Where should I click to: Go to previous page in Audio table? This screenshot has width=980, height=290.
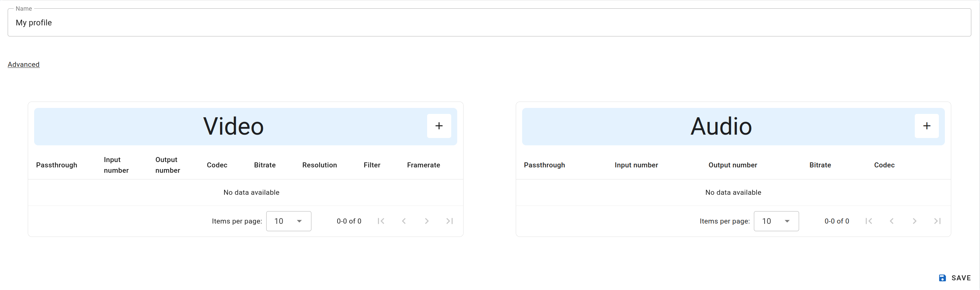(x=891, y=221)
